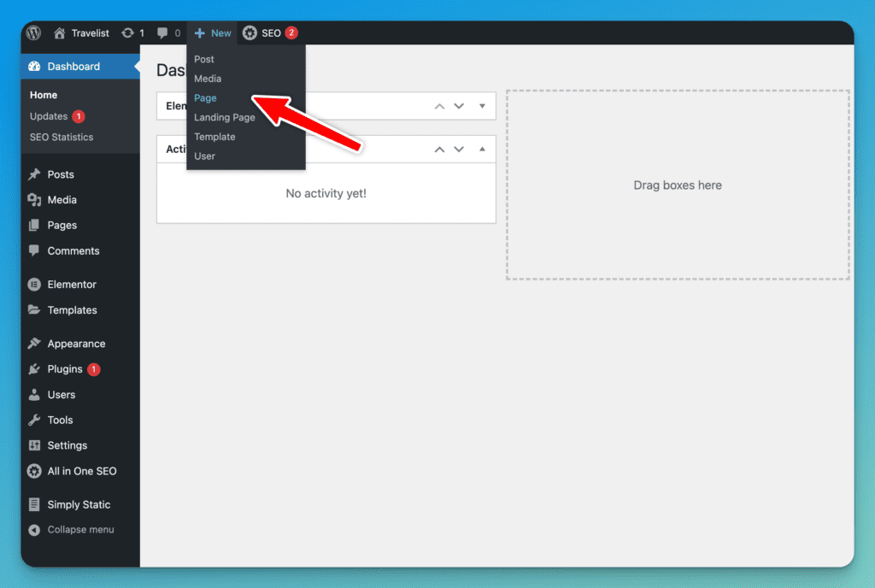Open the Travelist site home icon
This screenshot has width=875, height=588.
point(60,33)
